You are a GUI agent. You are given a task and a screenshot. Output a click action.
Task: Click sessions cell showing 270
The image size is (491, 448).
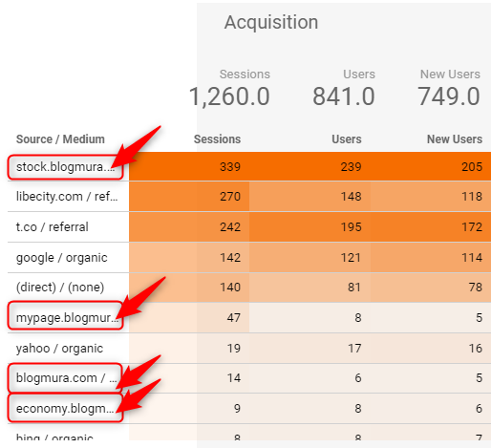click(230, 197)
